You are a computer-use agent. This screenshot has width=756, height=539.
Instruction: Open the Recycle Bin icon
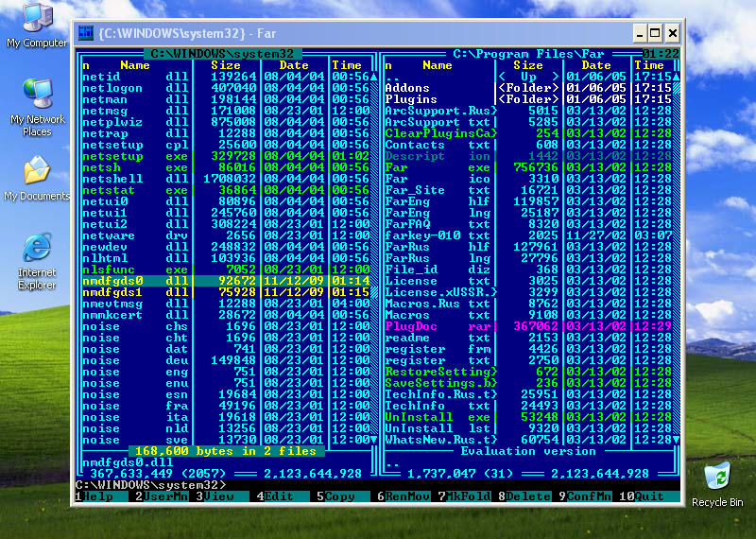coord(717,484)
